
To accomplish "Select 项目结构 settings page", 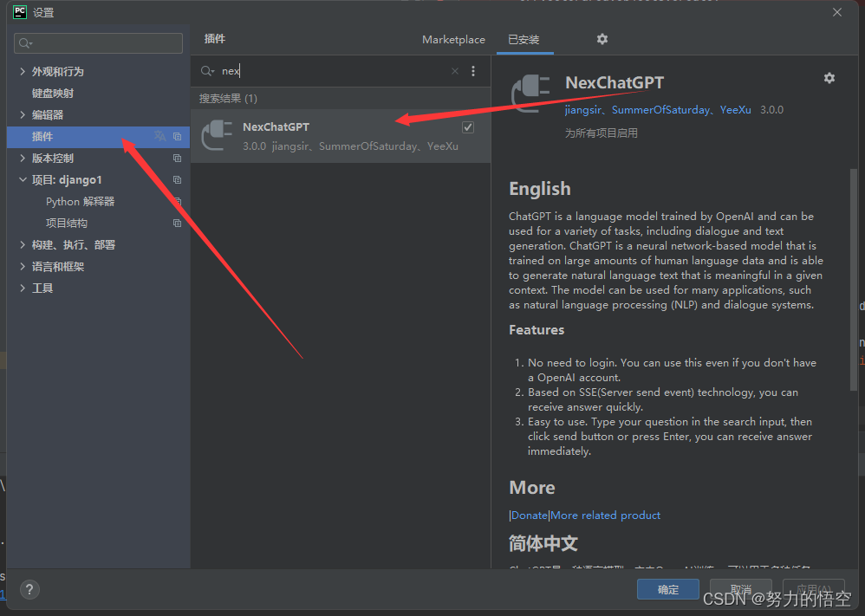I will [66, 224].
